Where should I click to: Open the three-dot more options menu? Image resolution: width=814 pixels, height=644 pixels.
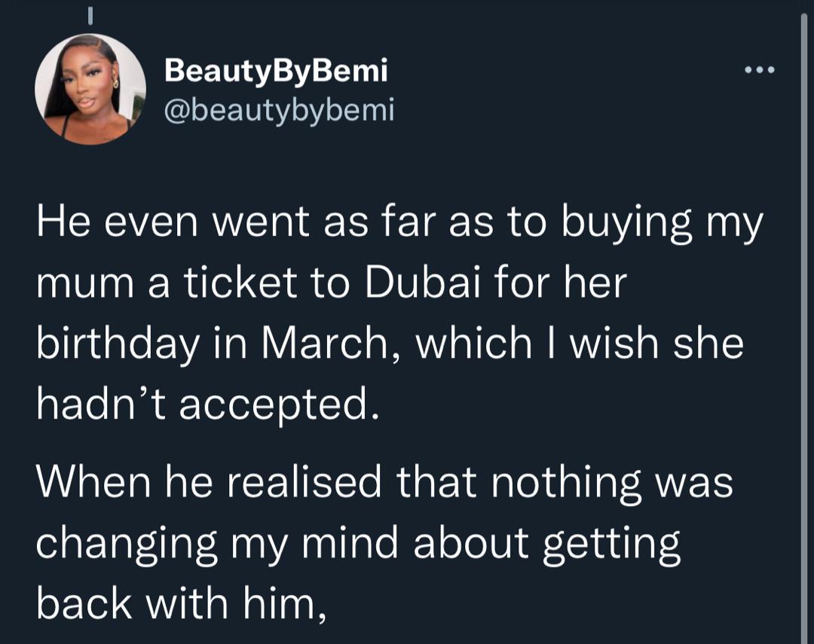click(759, 72)
